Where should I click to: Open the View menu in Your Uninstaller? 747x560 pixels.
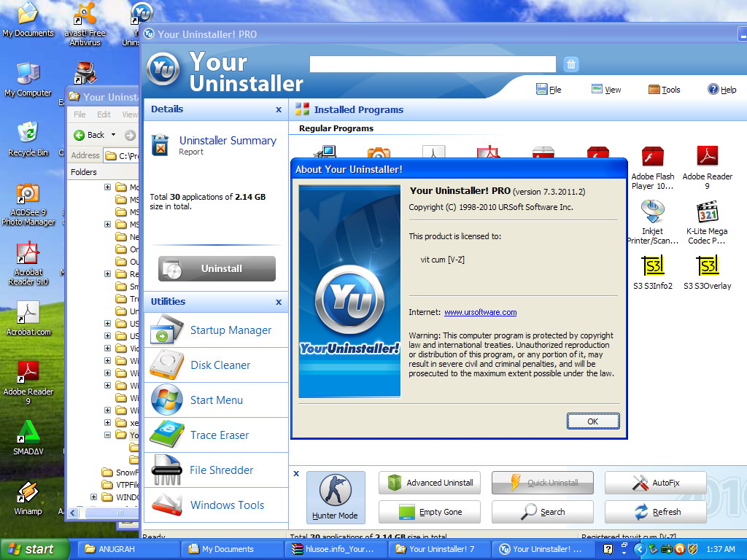click(x=606, y=90)
